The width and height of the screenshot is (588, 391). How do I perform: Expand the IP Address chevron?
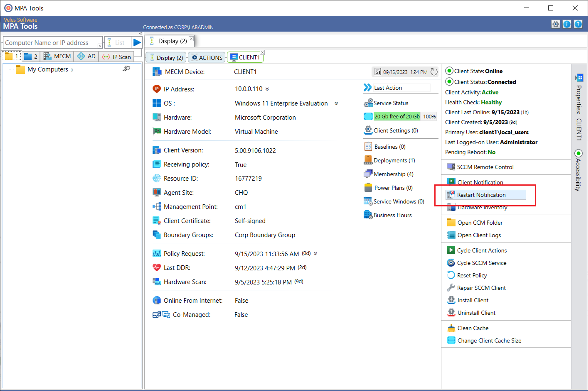point(267,89)
